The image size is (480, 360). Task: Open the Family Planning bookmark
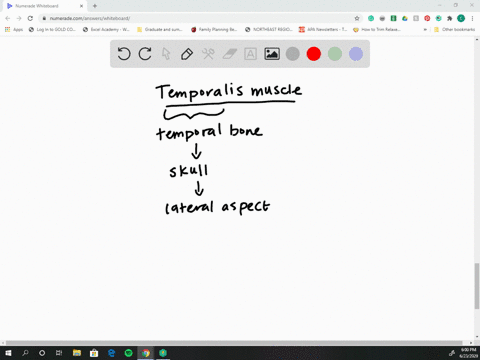(214, 29)
